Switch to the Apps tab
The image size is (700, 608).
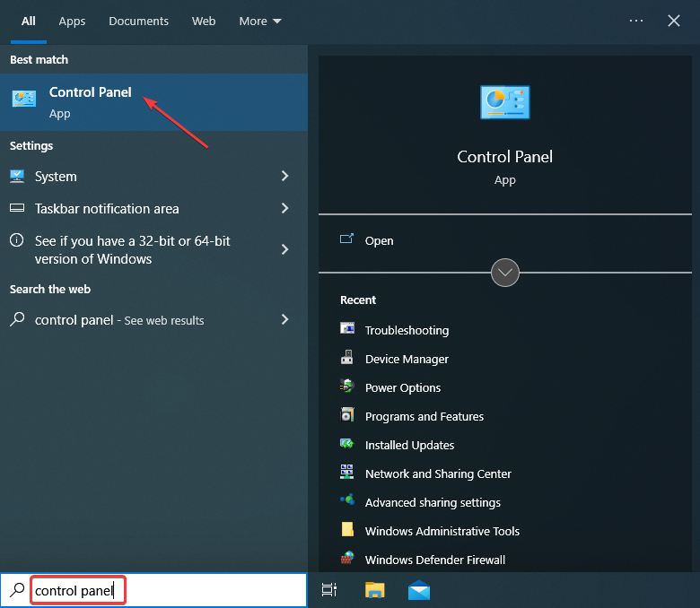[72, 21]
